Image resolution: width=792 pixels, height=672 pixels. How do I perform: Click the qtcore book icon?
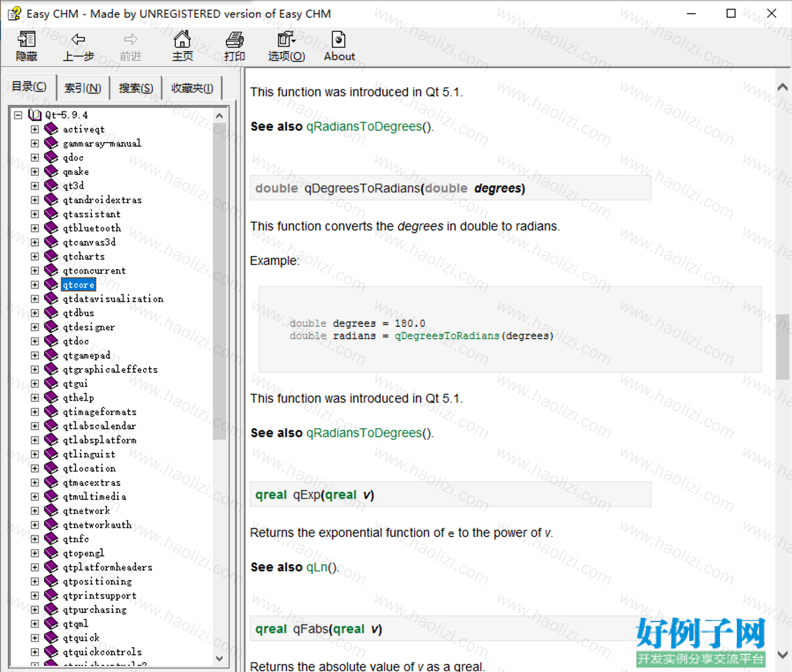[51, 284]
